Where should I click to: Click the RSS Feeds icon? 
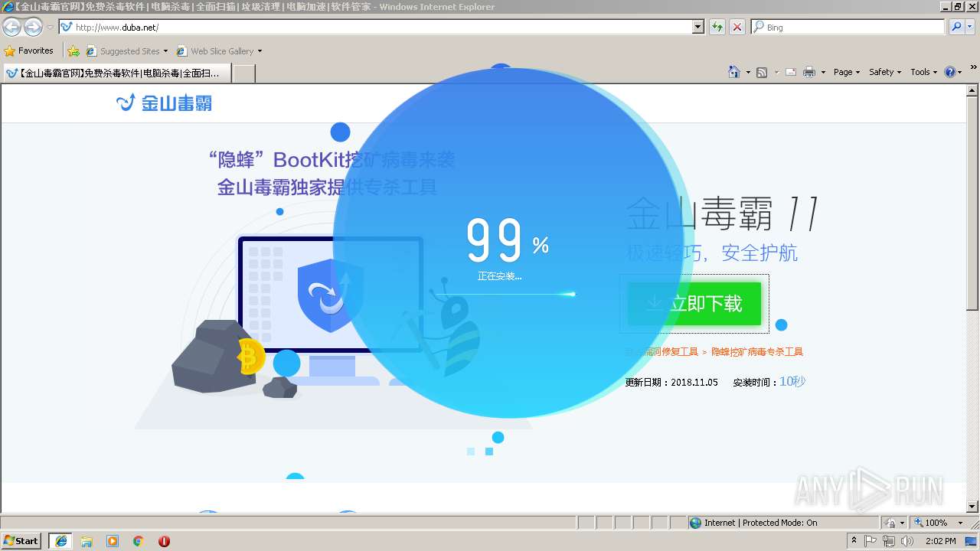pyautogui.click(x=762, y=72)
